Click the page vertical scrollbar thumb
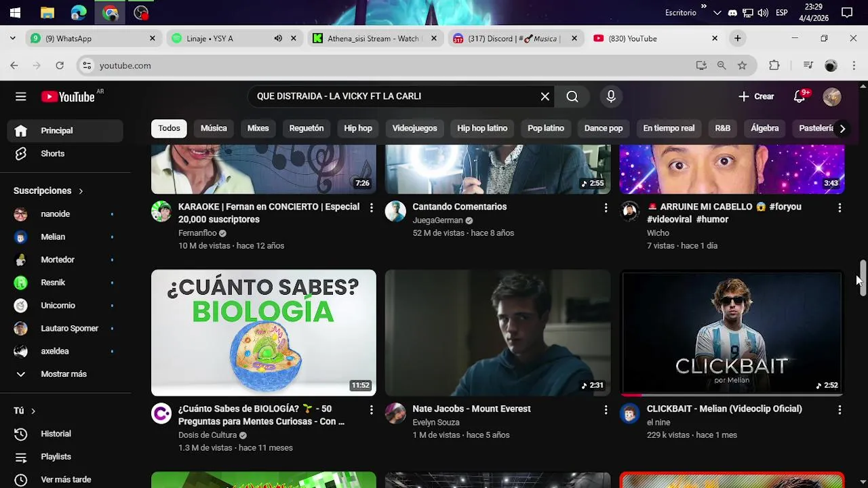Screen dimensions: 868x488 pyautogui.click(x=863, y=278)
